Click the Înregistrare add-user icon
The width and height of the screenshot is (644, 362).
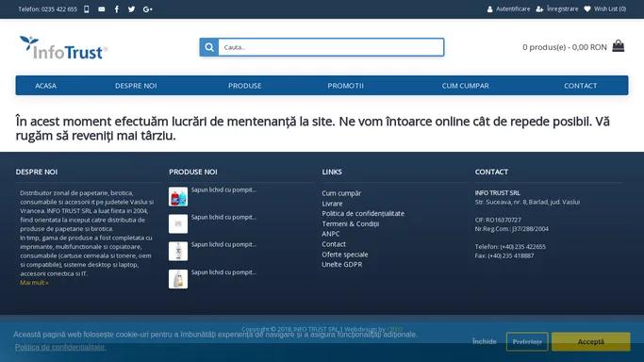[x=539, y=9]
